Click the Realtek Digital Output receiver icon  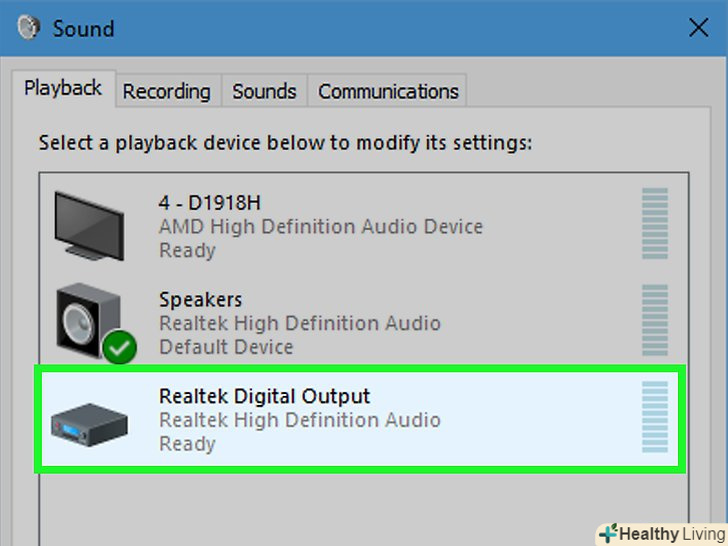[88, 421]
